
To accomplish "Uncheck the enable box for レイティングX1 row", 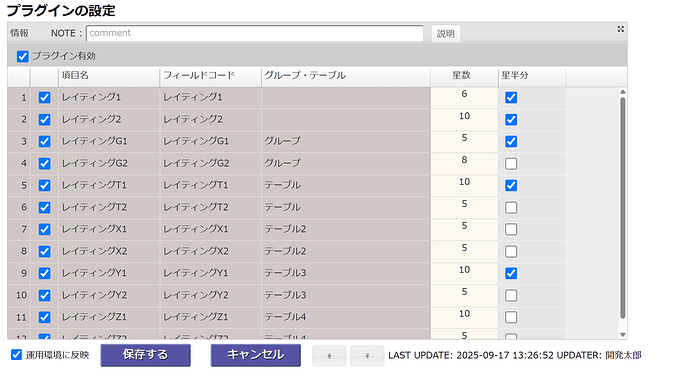I will click(44, 229).
